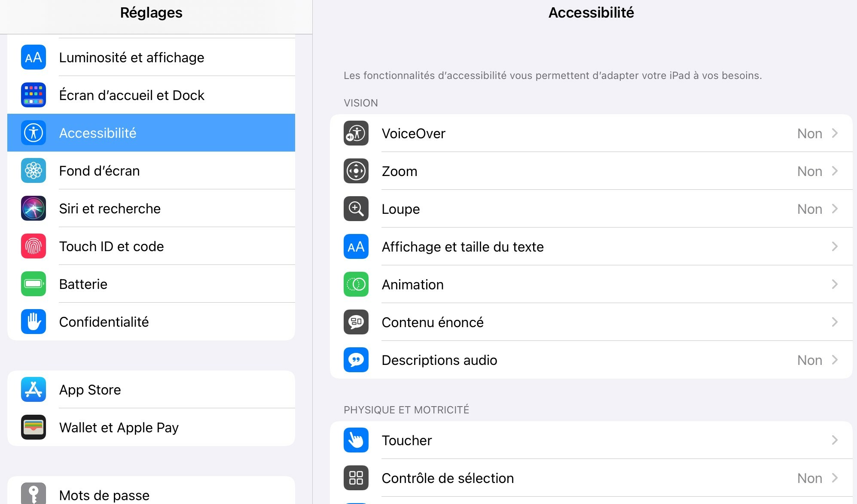
Task: Expand the Affichage et taille du texte chevron
Action: 834,246
